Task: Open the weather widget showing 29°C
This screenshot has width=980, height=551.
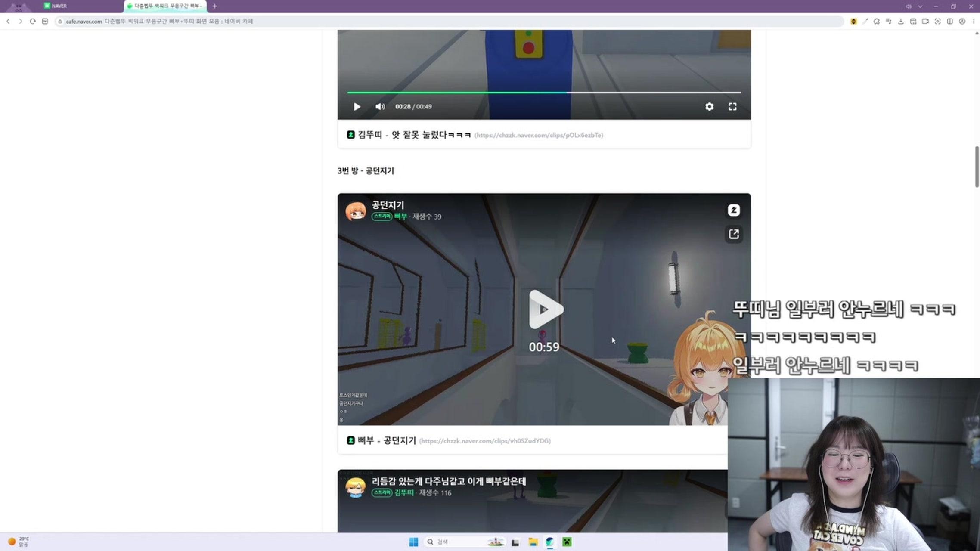Action: click(x=18, y=542)
